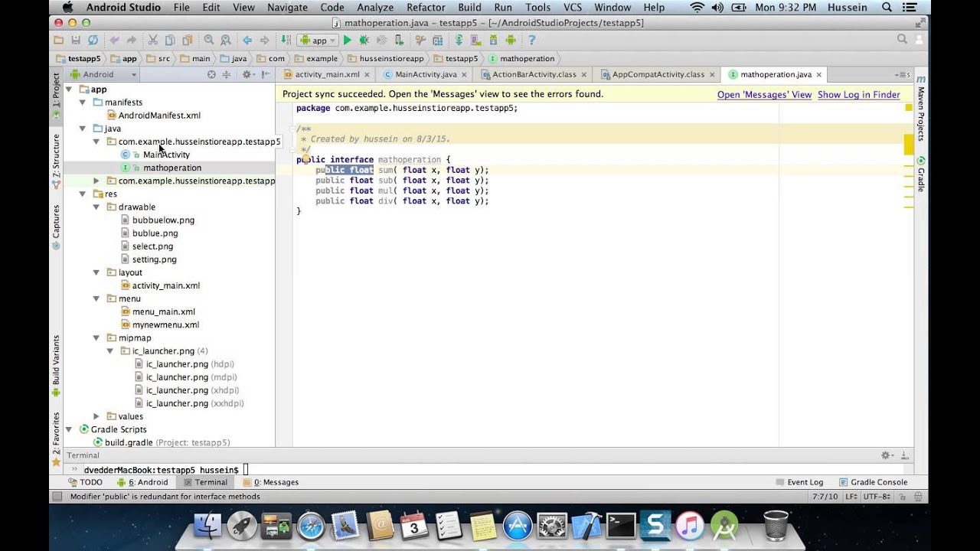Open the SDK Manager icon
Image resolution: width=980 pixels, height=551 pixels.
tap(494, 40)
